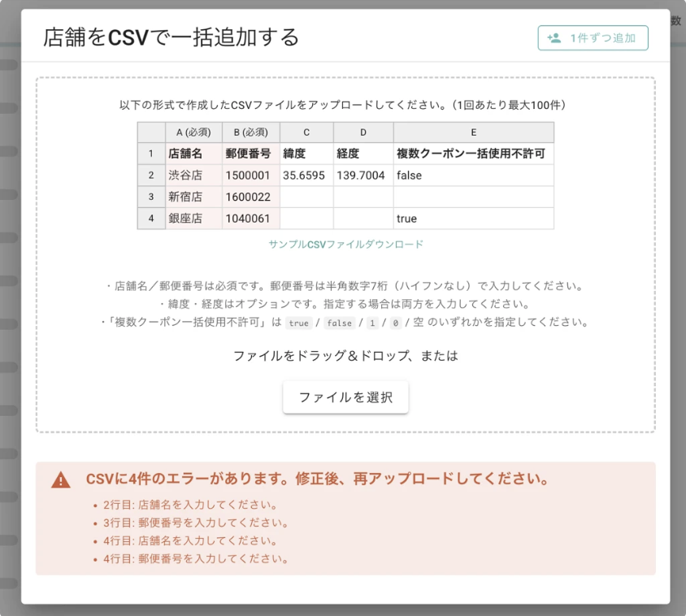Click the note '緯度・経度はオプションです'
The image size is (686, 616).
[345, 304]
